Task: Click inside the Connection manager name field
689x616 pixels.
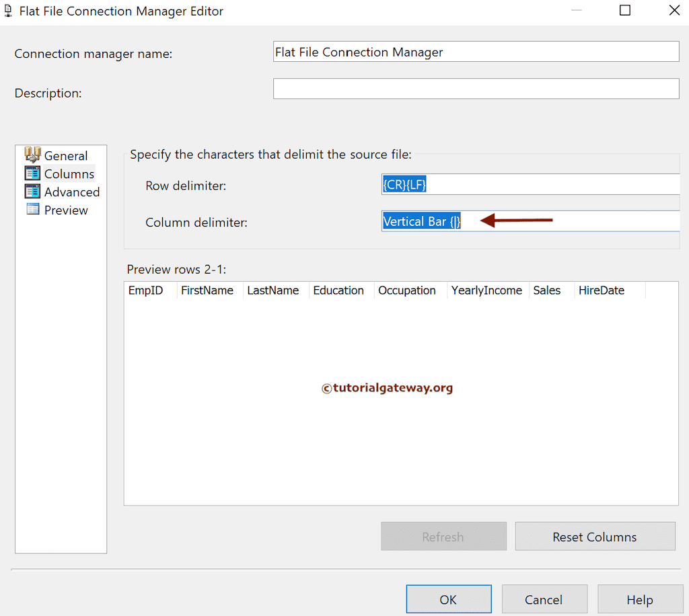Action: [x=476, y=51]
